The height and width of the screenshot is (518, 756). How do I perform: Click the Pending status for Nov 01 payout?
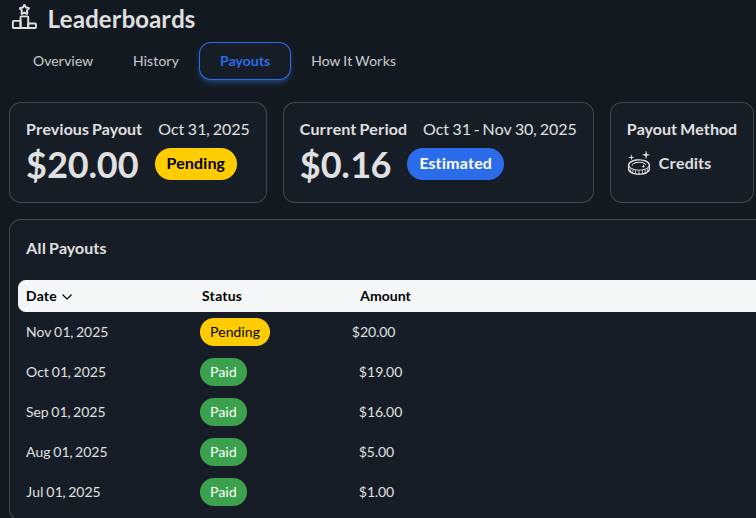pyautogui.click(x=235, y=332)
